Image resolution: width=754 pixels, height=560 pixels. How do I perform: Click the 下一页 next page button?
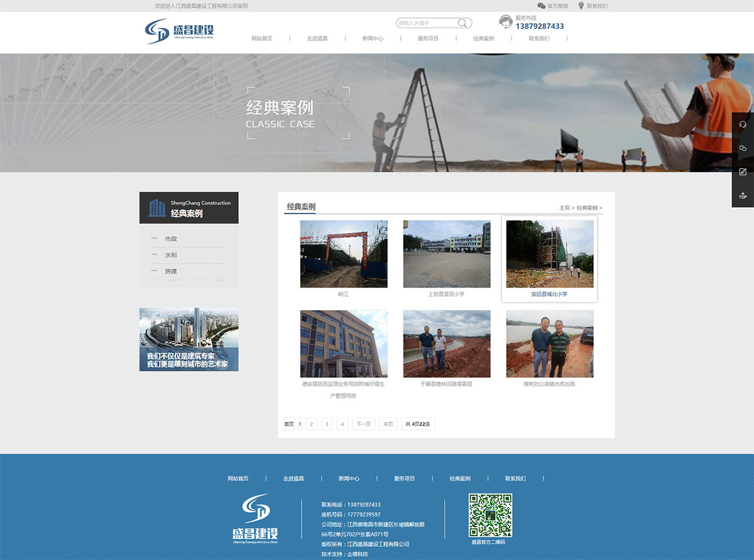(363, 424)
